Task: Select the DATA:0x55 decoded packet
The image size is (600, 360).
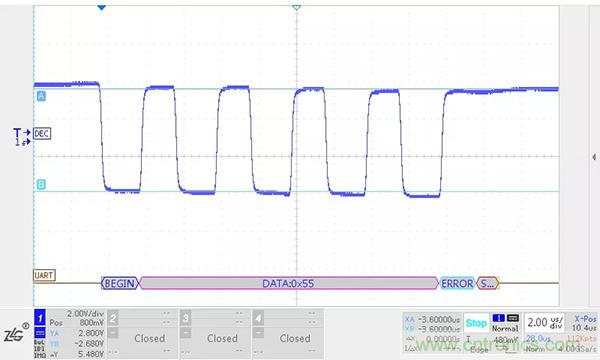Action: (289, 283)
